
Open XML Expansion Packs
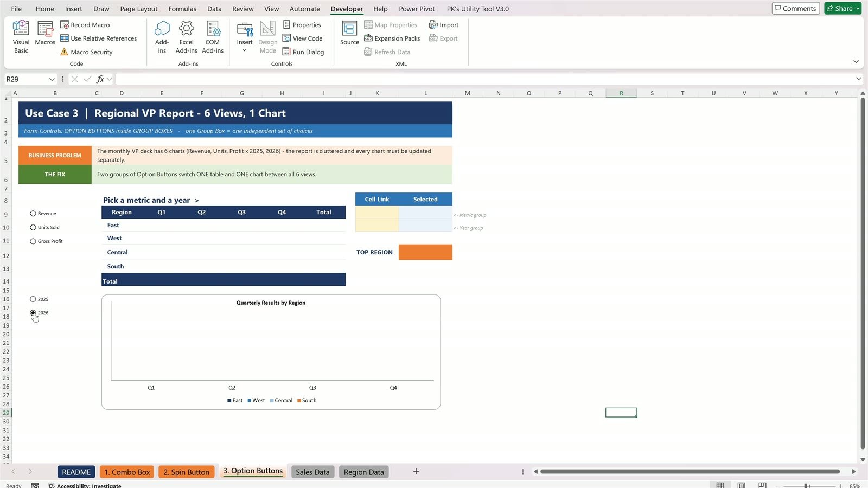392,38
